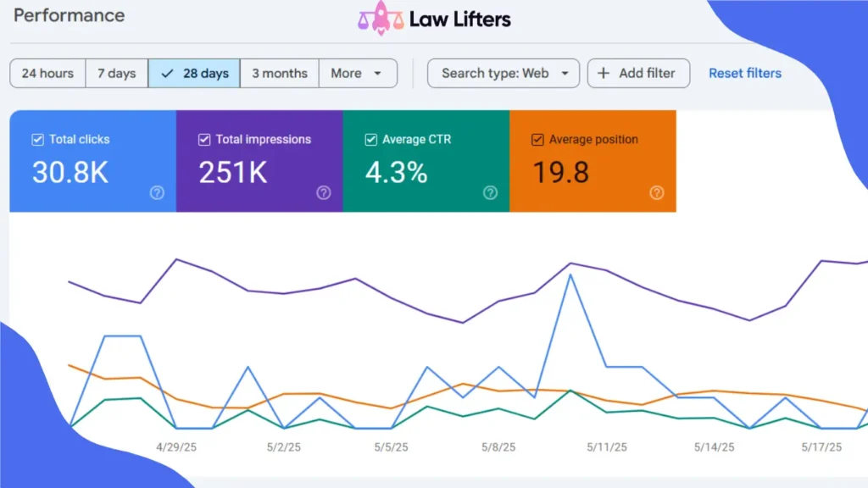This screenshot has height=488, width=868.
Task: Click the Average position value 19.8
Action: [x=561, y=172]
